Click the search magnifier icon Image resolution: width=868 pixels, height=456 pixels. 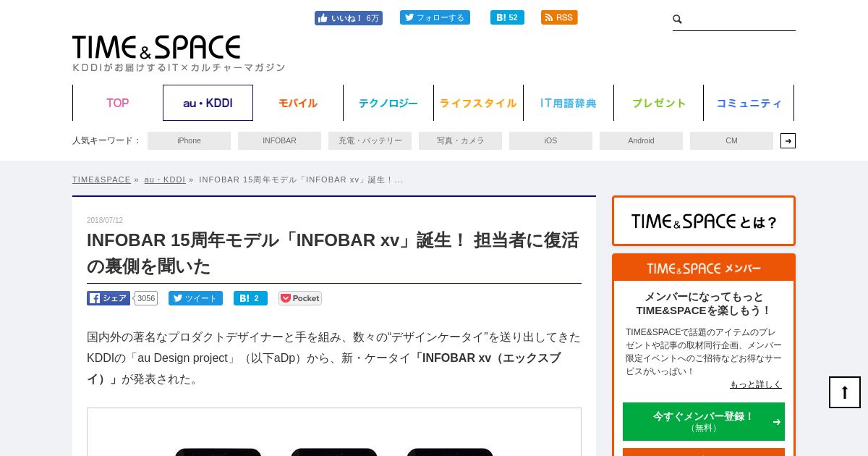[x=678, y=20]
